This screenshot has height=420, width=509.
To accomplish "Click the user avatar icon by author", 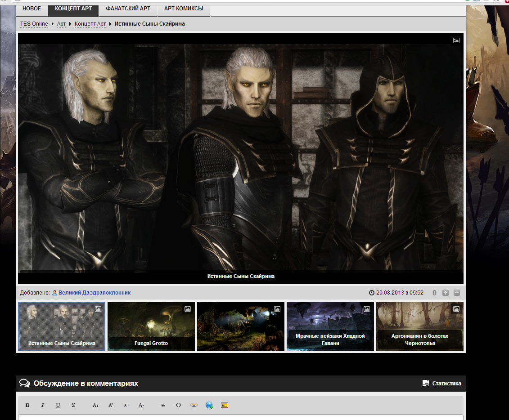I will click(54, 293).
